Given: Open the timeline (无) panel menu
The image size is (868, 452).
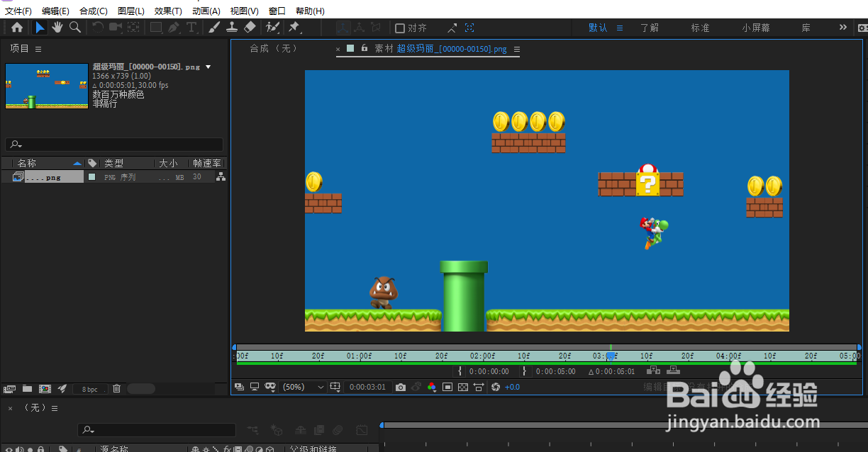Looking at the screenshot, I should 55,408.
